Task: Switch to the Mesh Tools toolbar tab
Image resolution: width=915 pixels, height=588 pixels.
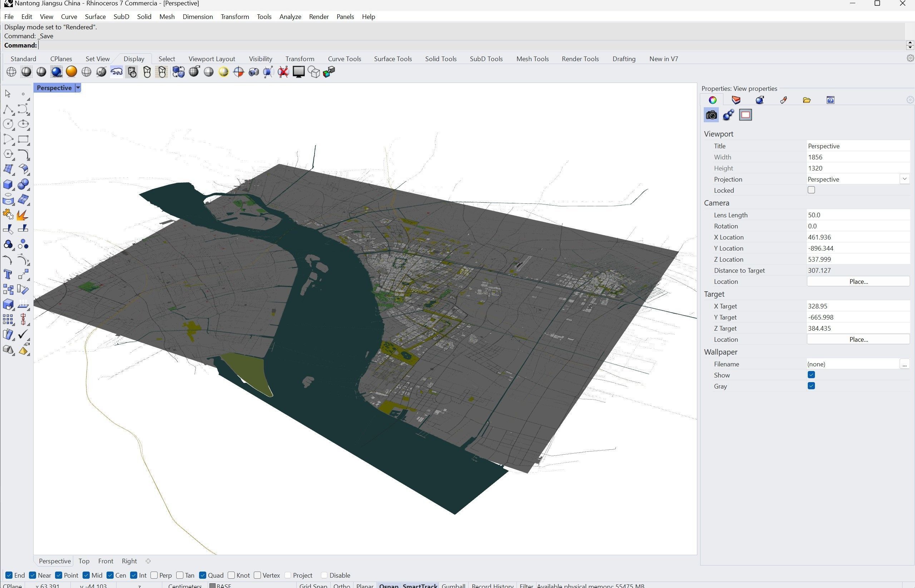Action: click(532, 59)
